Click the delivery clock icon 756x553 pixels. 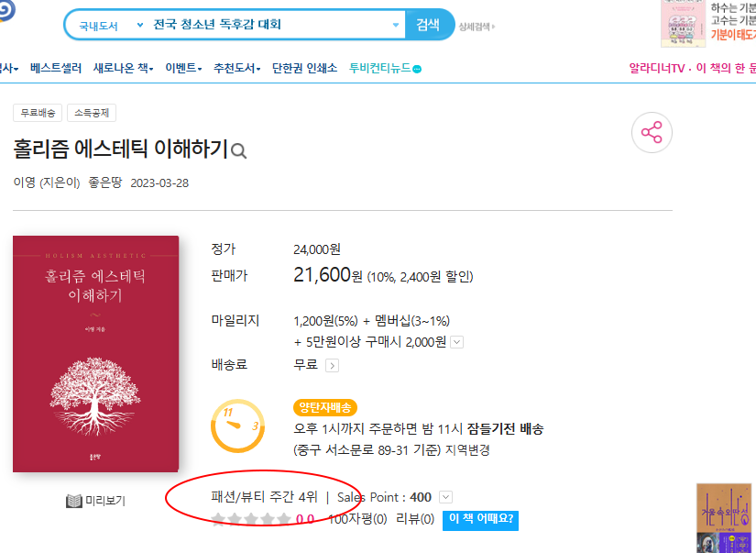coord(237,425)
